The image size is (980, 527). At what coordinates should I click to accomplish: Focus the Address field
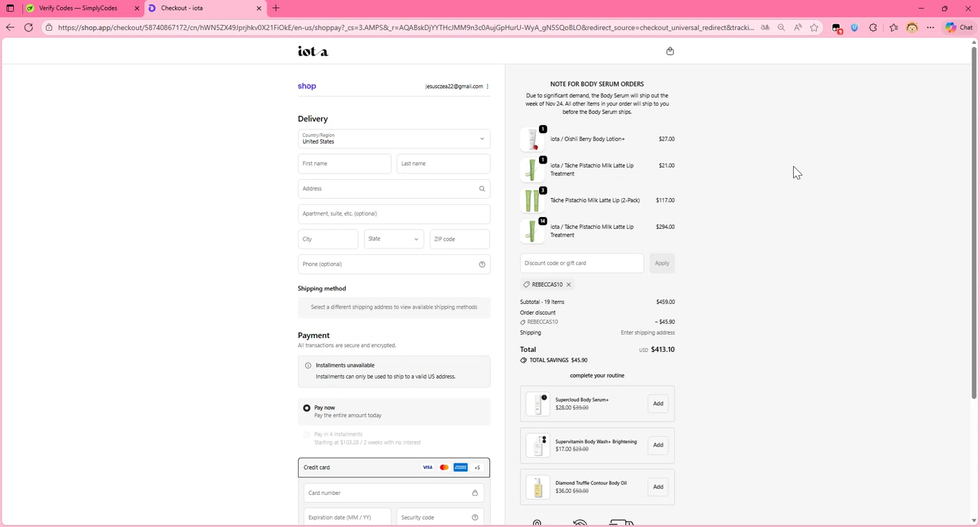coord(394,189)
